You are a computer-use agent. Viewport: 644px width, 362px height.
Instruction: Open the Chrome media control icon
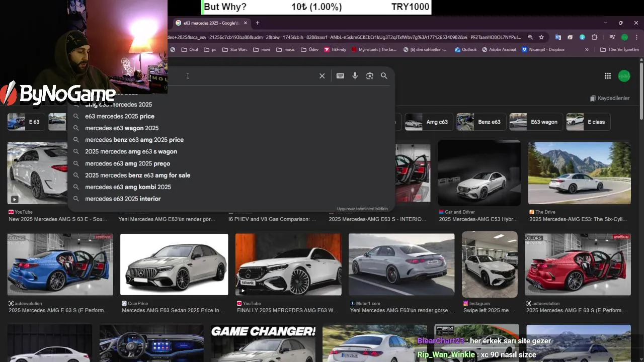612,37
